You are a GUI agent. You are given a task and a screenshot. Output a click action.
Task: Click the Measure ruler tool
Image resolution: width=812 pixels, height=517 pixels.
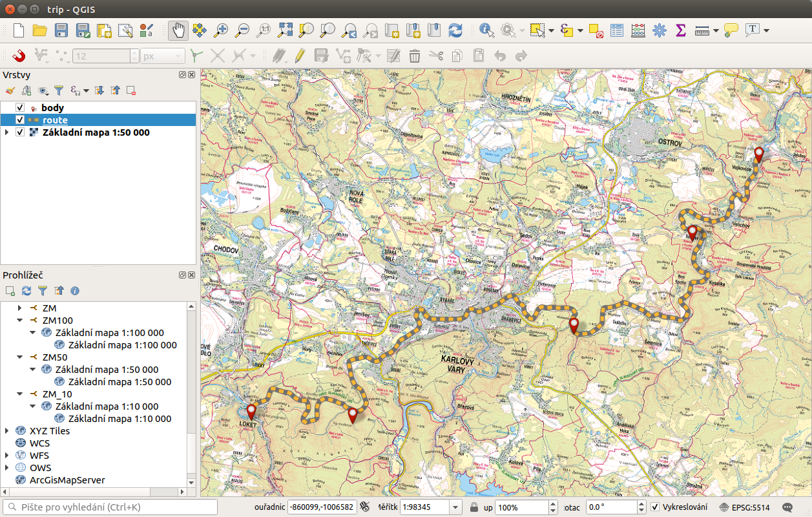tap(702, 30)
